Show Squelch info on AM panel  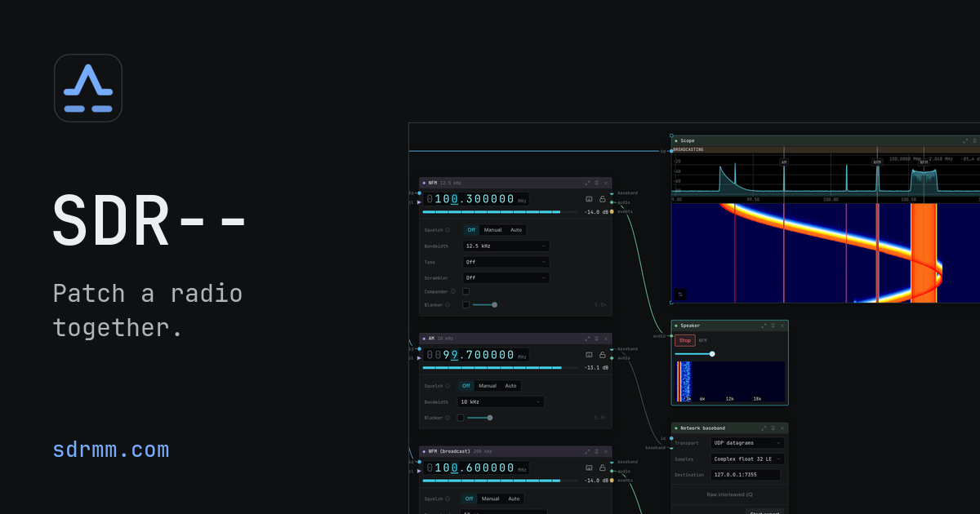tap(448, 386)
